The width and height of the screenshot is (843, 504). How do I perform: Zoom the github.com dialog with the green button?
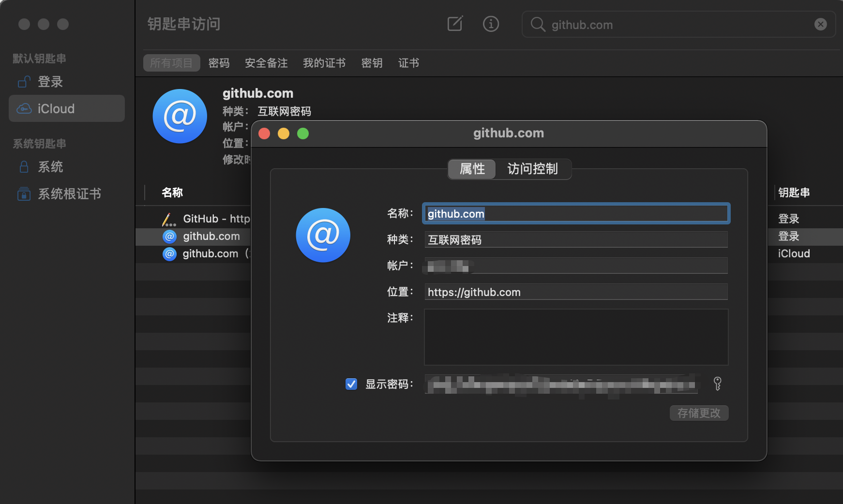point(303,133)
